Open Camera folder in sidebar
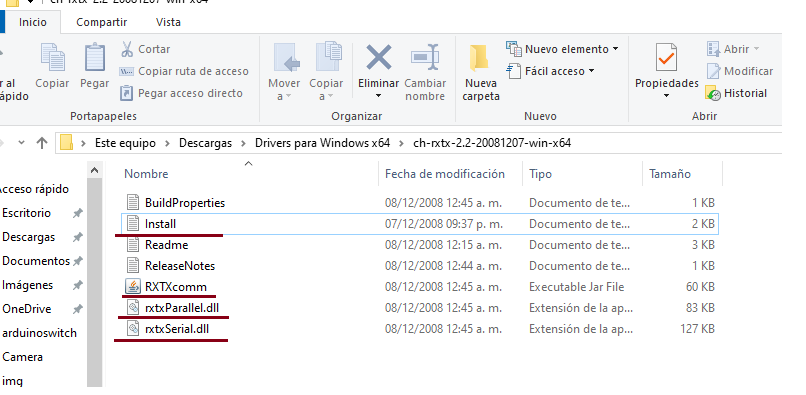This screenshot has width=806, height=395. click(x=22, y=357)
